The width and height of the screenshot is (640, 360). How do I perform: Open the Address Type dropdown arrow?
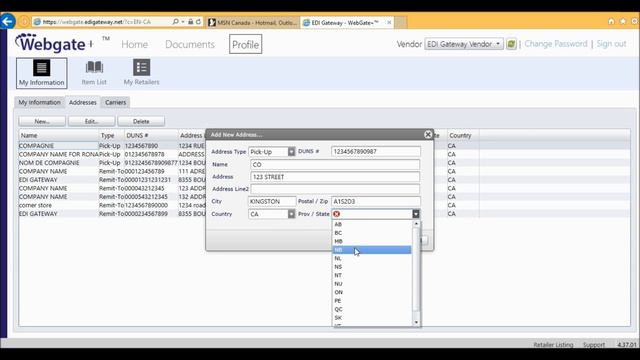tap(291, 152)
